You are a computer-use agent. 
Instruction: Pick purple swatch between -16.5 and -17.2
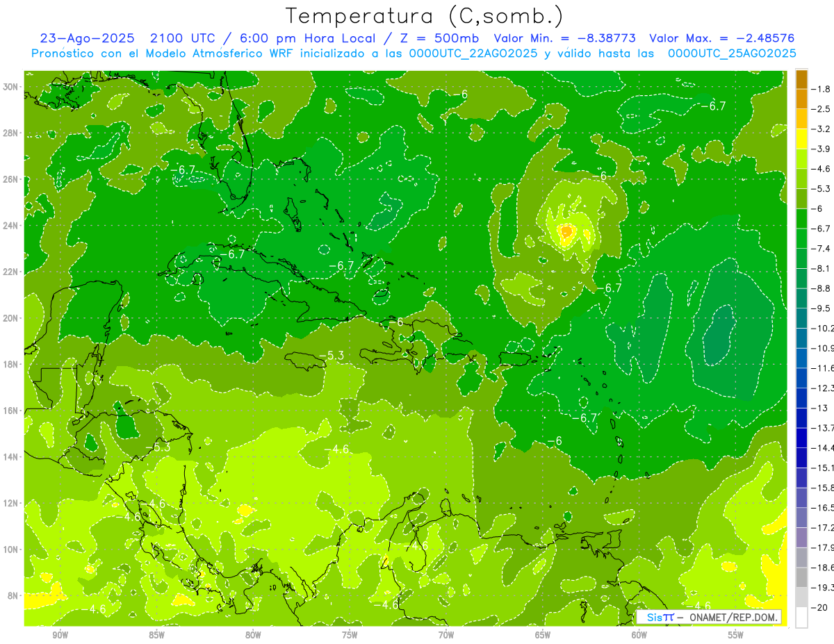801,518
